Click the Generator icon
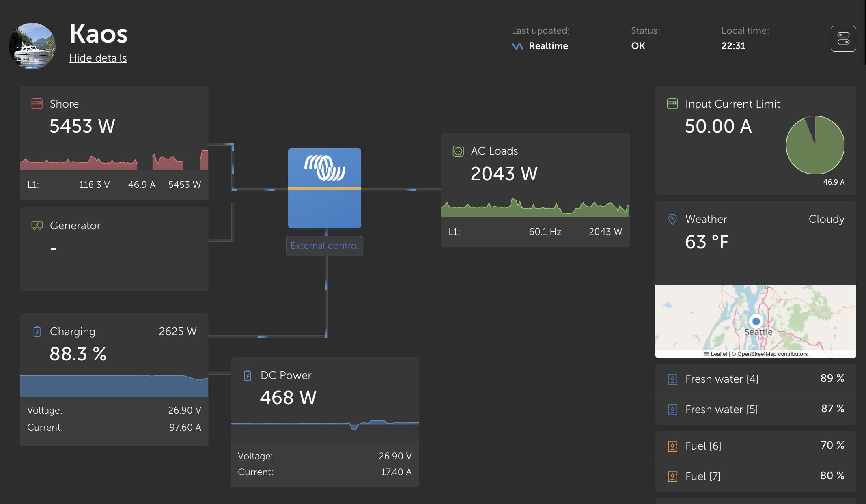The image size is (866, 504). [37, 226]
